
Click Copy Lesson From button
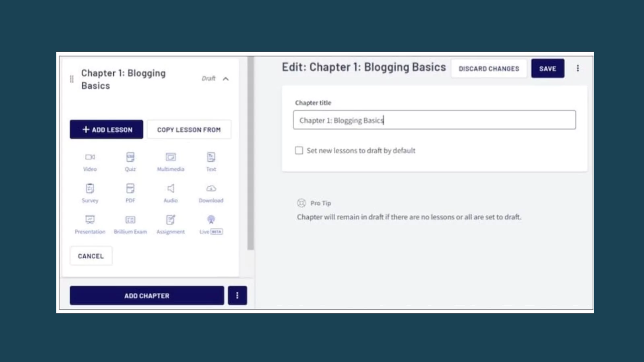click(189, 130)
